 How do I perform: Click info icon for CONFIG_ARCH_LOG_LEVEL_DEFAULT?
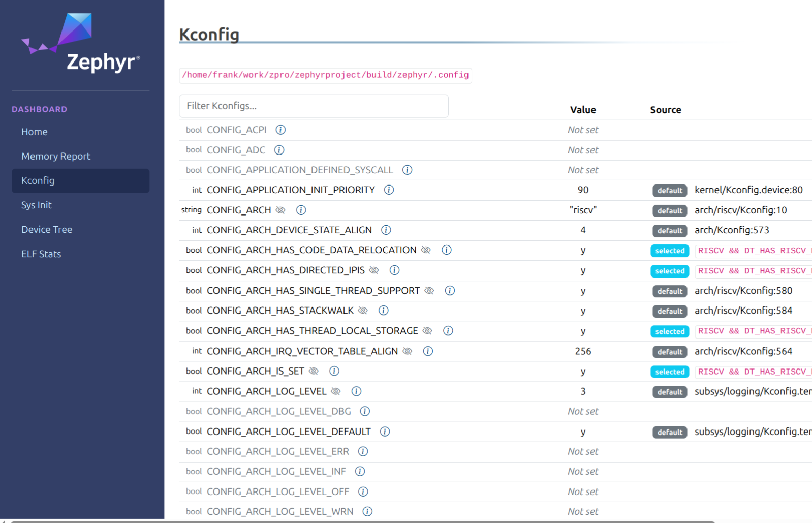coord(385,432)
